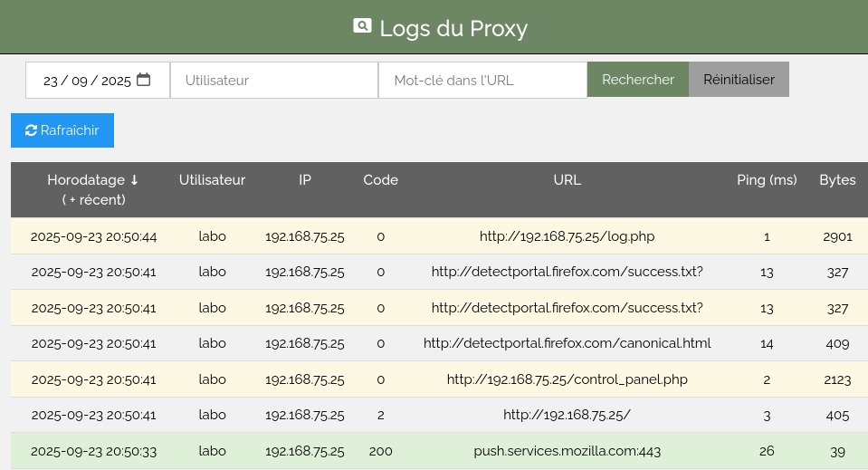This screenshot has width=868, height=470.
Task: Sort by the Horodatage column header
Action: pos(93,180)
